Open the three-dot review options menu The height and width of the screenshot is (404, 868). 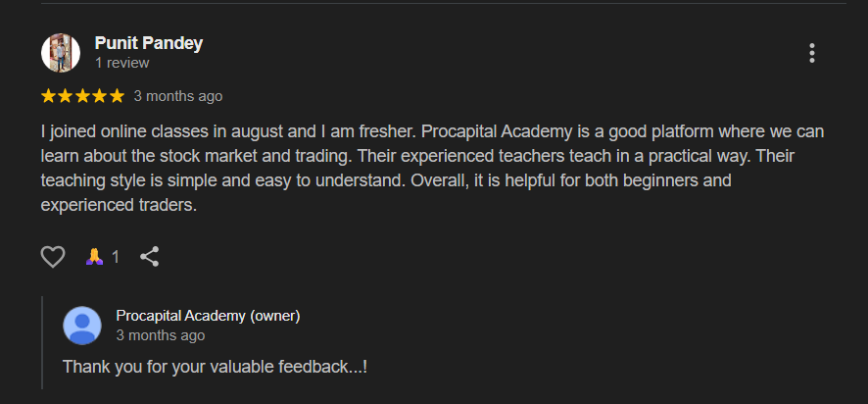click(x=811, y=53)
